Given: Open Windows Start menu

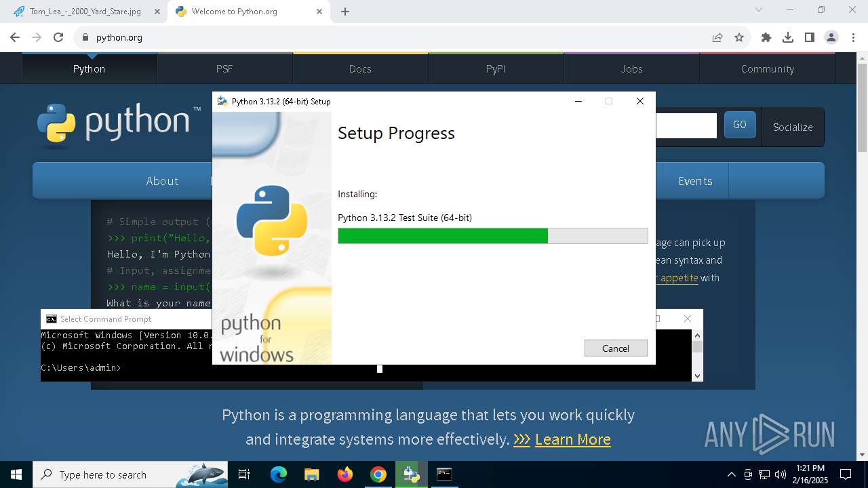Looking at the screenshot, I should pyautogui.click(x=16, y=474).
